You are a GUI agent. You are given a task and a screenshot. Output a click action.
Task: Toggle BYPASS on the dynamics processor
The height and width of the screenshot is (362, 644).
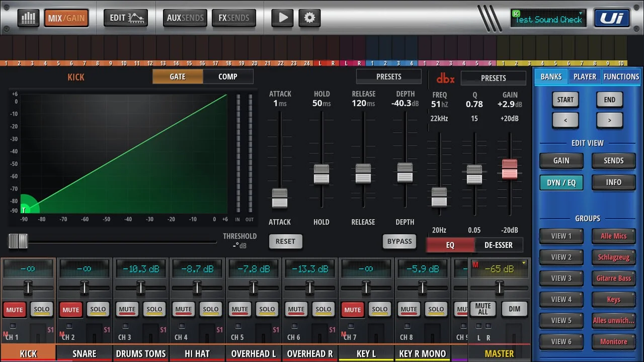click(x=399, y=241)
